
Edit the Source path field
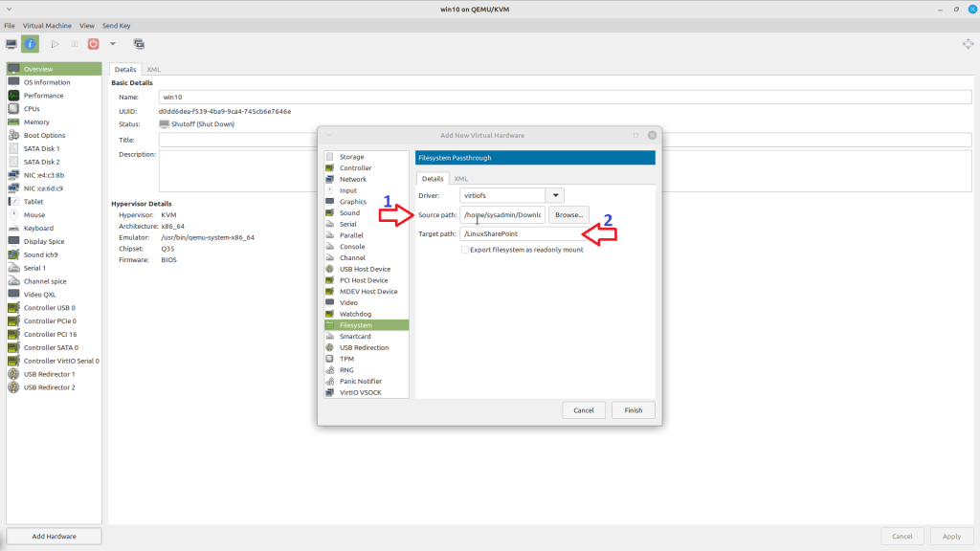pos(502,215)
